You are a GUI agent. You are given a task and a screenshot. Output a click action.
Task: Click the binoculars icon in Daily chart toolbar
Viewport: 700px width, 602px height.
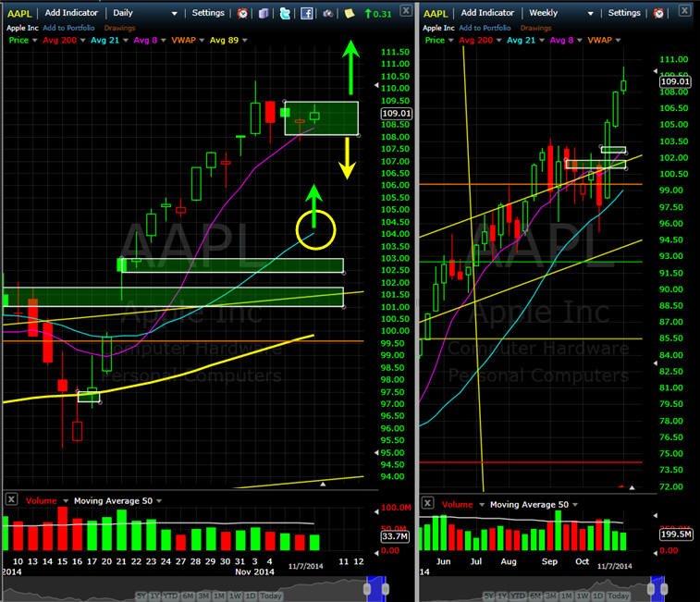click(327, 13)
